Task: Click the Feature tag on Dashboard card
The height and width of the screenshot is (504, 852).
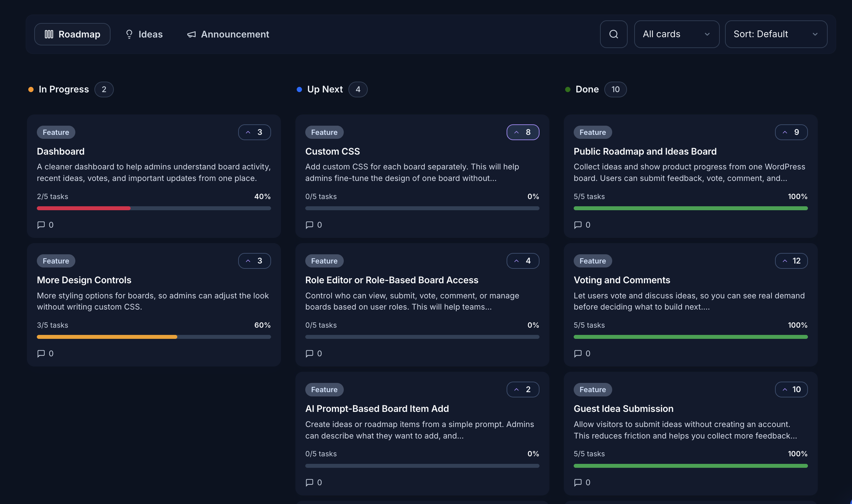Action: point(56,132)
